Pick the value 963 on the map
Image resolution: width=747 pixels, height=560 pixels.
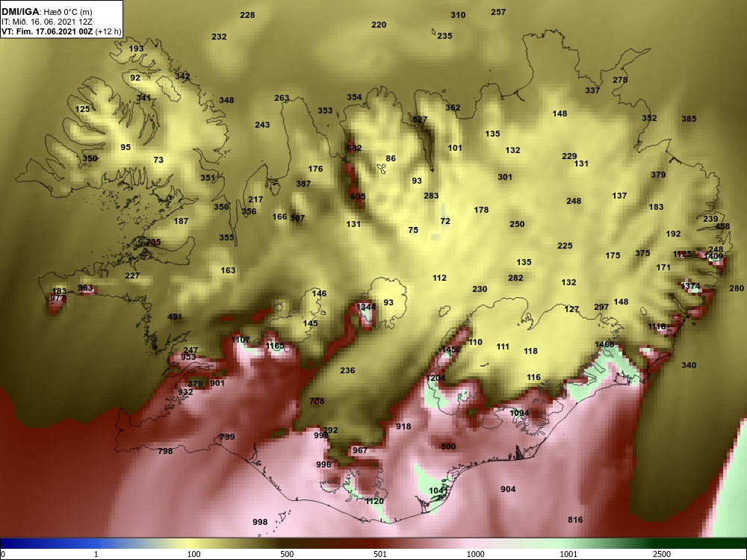(85, 287)
